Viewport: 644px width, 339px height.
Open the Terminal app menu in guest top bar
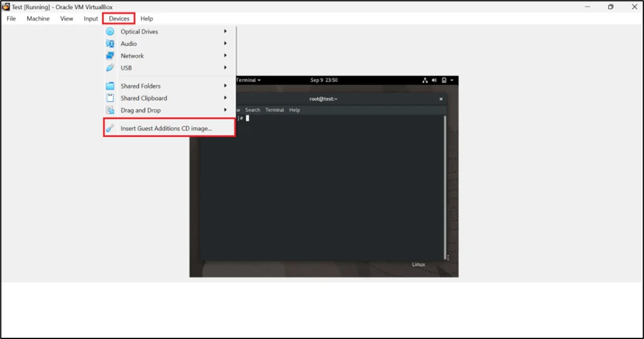(x=248, y=80)
